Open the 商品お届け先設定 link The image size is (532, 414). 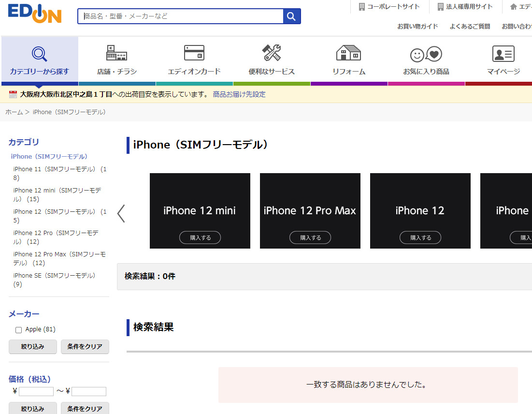point(239,94)
